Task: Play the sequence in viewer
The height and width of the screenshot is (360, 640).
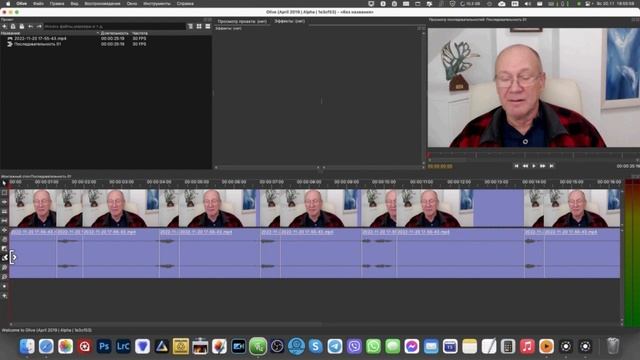Action: click(x=534, y=166)
